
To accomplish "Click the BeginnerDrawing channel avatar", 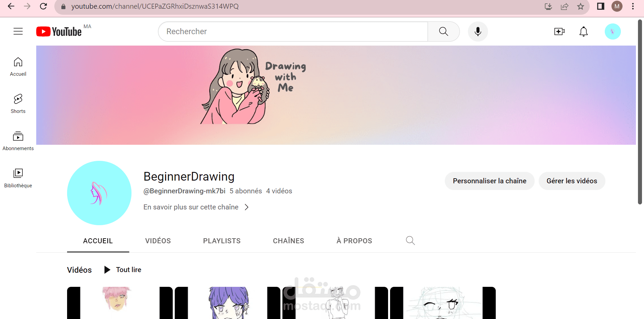I will pyautogui.click(x=99, y=193).
